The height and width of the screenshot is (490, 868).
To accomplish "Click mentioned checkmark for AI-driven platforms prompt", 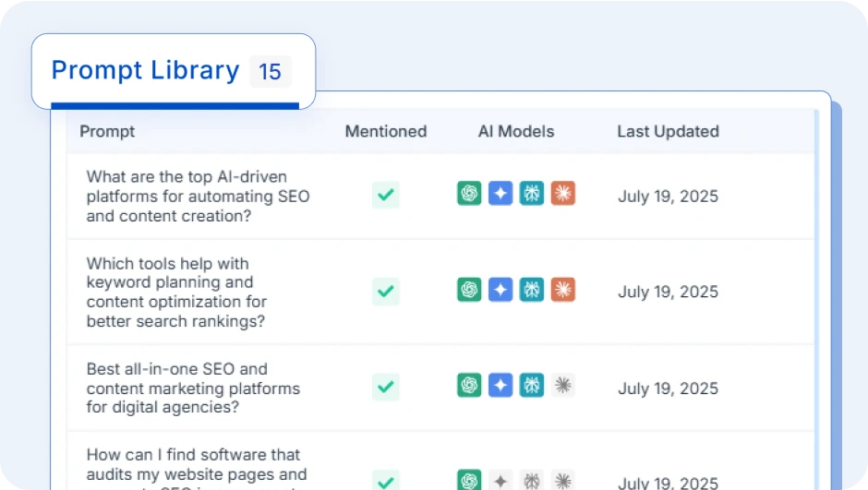I will coord(386,195).
